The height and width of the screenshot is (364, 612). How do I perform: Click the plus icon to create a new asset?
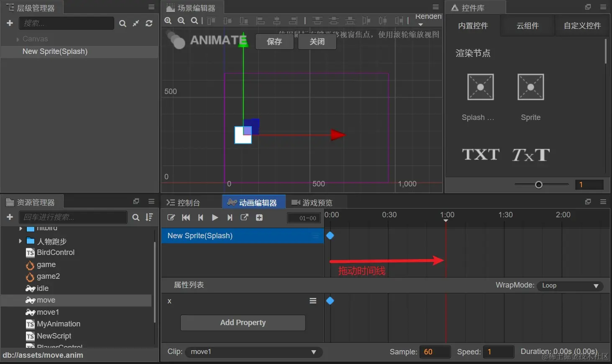tap(10, 217)
